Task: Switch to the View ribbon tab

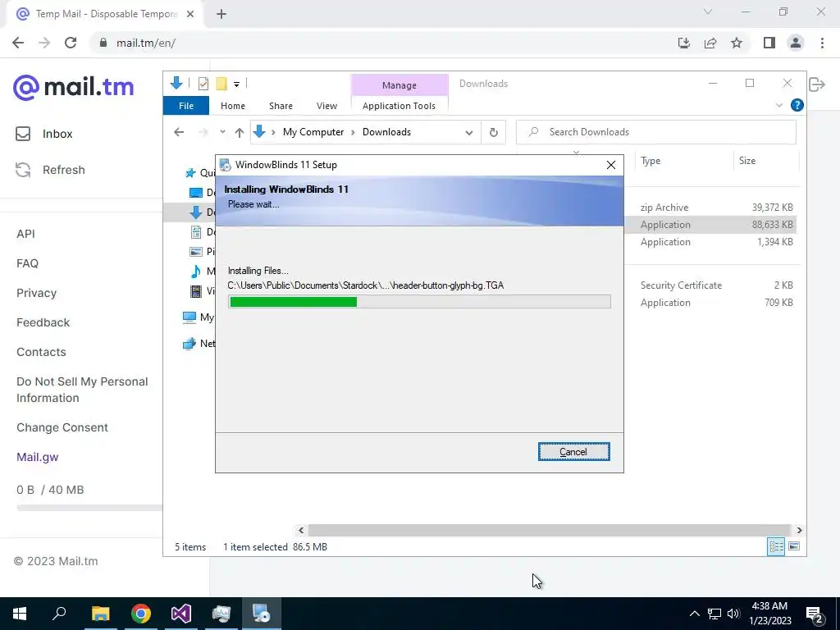Action: tap(326, 106)
